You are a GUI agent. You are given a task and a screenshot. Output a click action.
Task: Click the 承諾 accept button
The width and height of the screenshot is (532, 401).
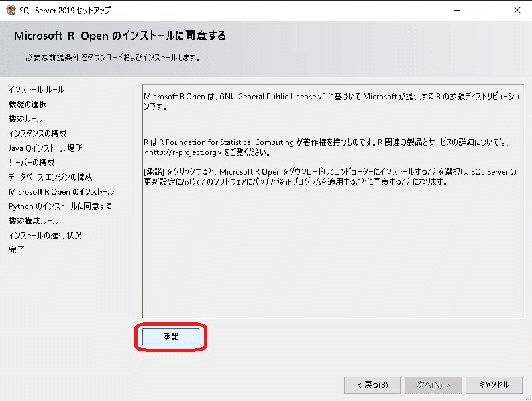(x=171, y=337)
